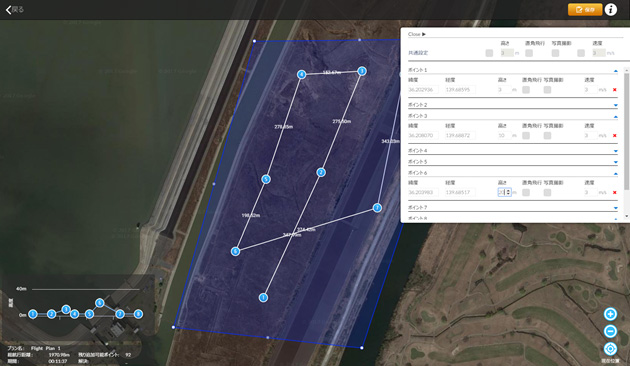Enable first checkbox in point 3 row
This screenshot has height=366, width=630.
[526, 135]
